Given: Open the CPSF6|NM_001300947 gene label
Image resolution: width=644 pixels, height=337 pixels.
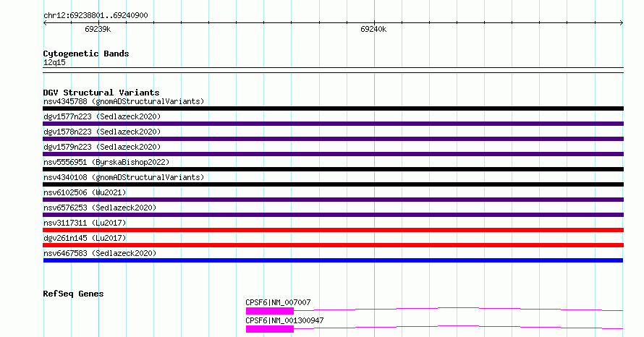Looking at the screenshot, I should coord(284,320).
